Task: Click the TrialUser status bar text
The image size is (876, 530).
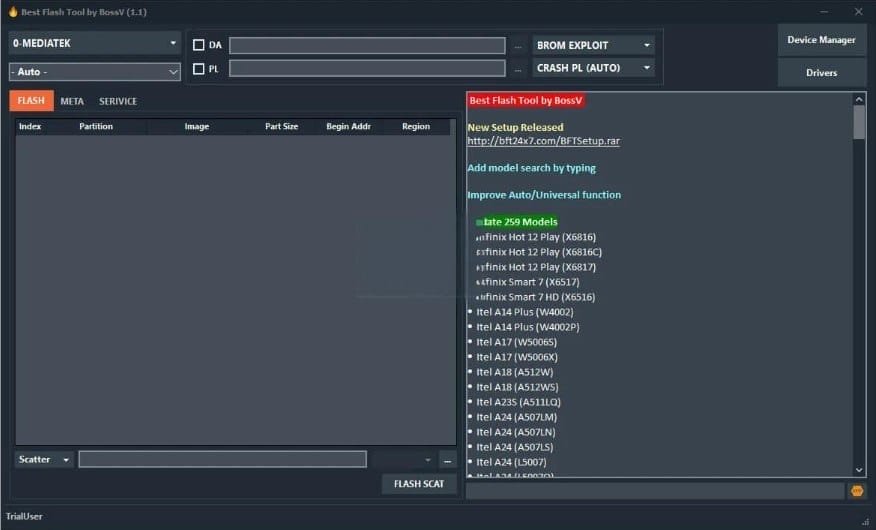Action: [x=24, y=517]
